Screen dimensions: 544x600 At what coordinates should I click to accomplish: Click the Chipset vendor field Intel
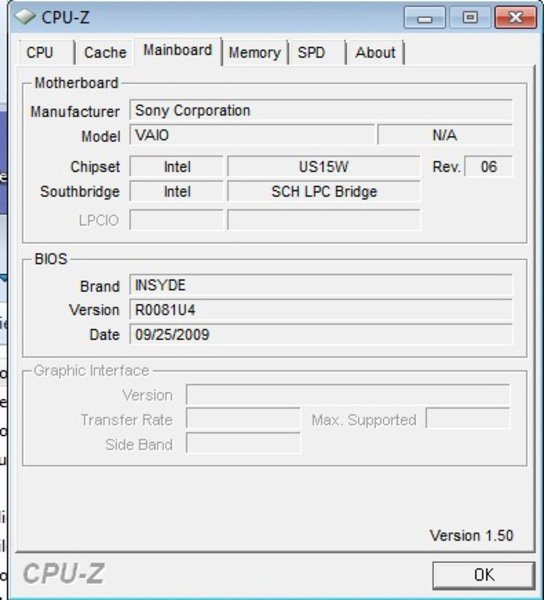tap(176, 167)
